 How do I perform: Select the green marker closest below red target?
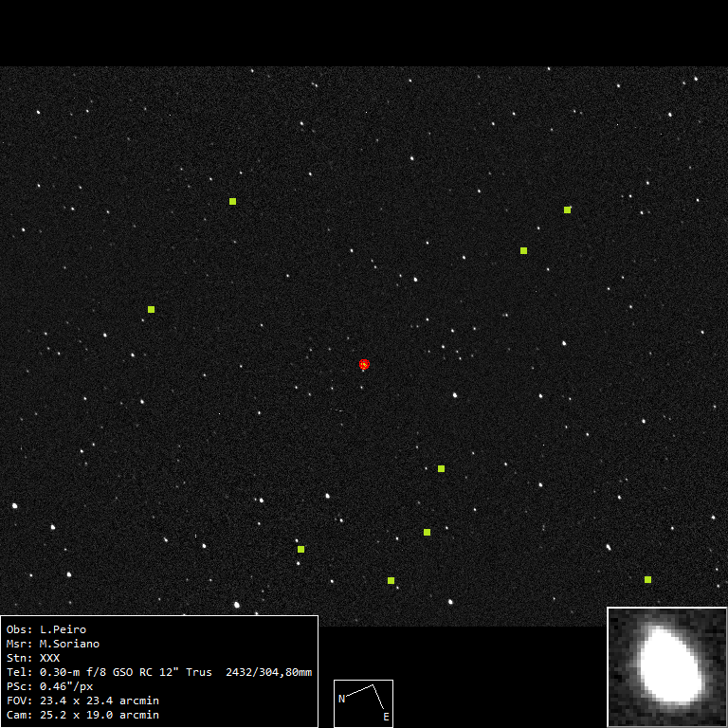(x=441, y=468)
